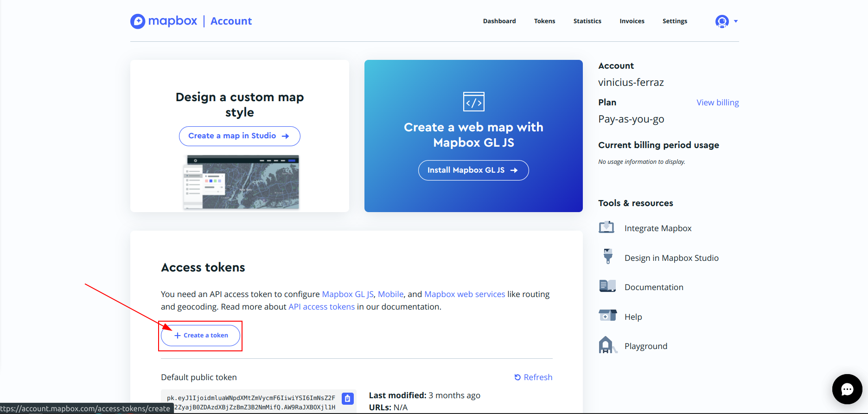
Task: Click the Access tokens heading
Action: [203, 268]
